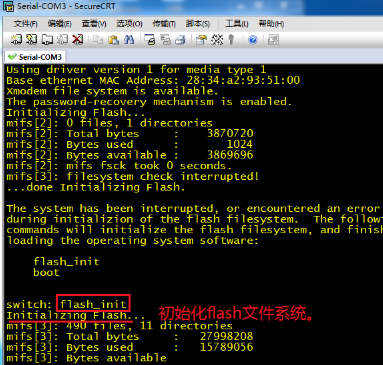Image resolution: width=383 pixels, height=365 pixels.
Task: Click the 'Serial-COM3 - SecureCRT' window title
Action: pos(66,6)
